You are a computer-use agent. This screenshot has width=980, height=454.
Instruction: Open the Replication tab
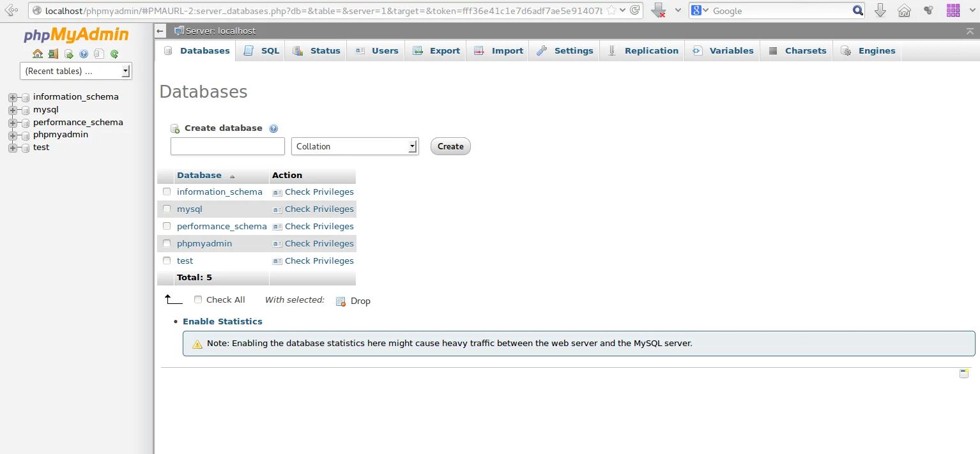tap(643, 51)
